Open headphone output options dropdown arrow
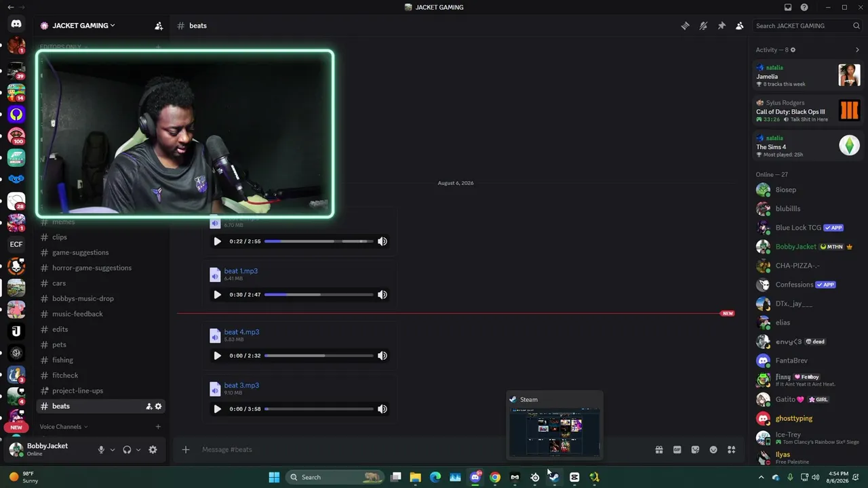Screen dimensions: 868x488 click(138, 450)
